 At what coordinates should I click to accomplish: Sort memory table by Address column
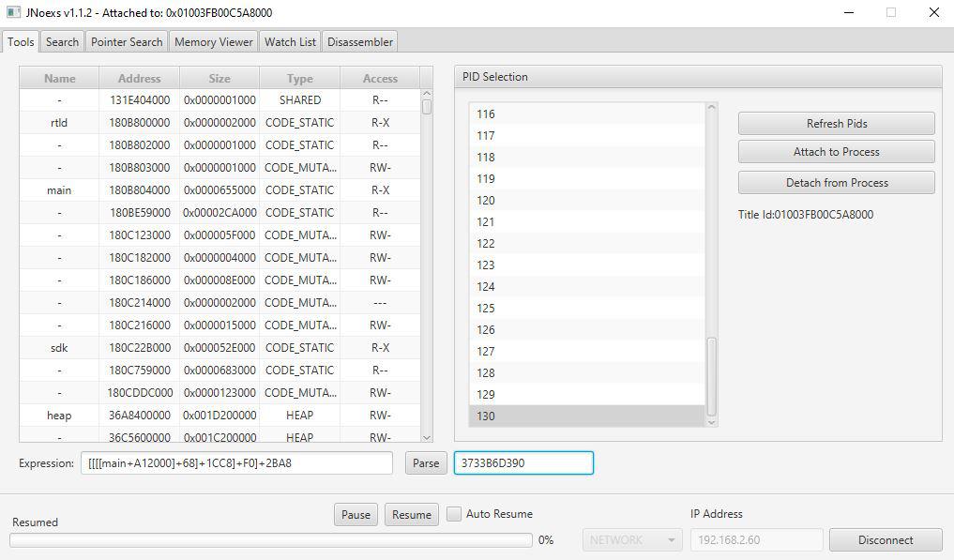tap(139, 78)
